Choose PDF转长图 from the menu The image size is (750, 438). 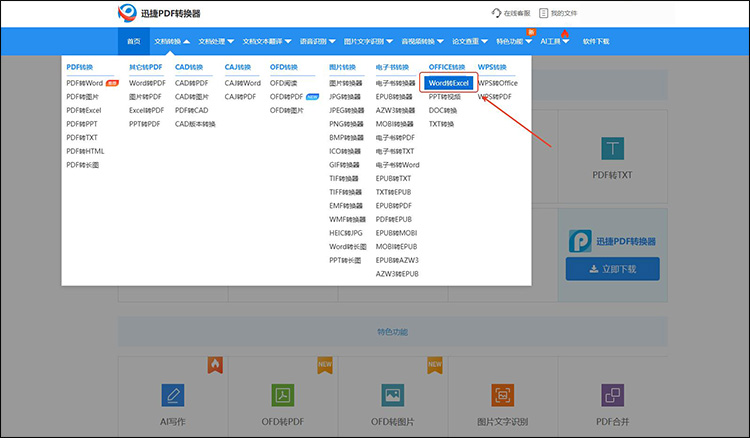pos(82,165)
